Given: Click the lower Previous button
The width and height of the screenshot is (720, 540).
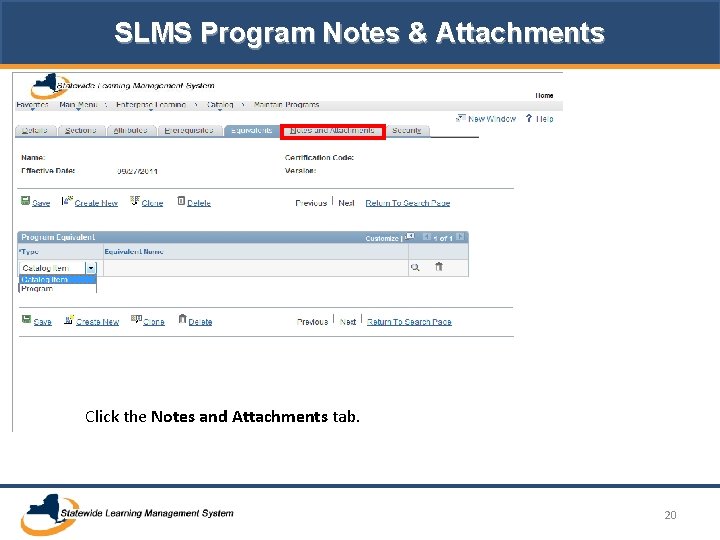Looking at the screenshot, I should [x=312, y=322].
